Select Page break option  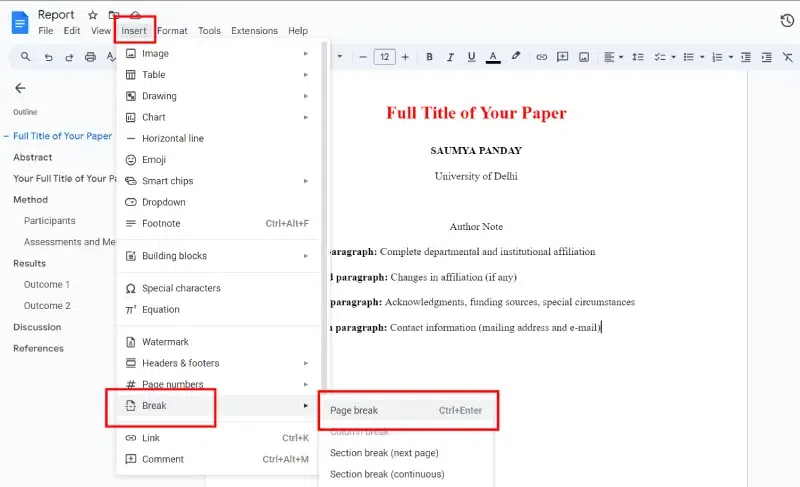(x=406, y=411)
